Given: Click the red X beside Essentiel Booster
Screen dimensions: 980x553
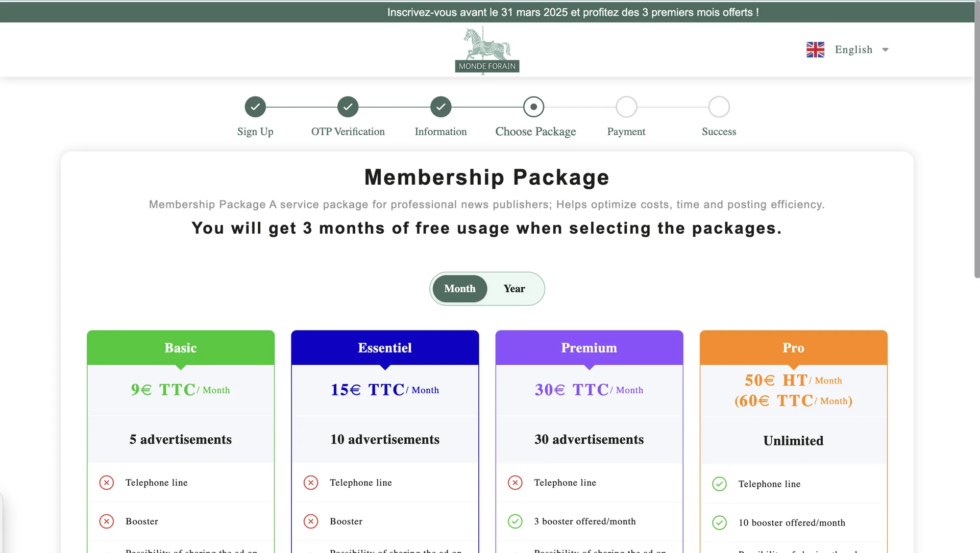Looking at the screenshot, I should pos(311,521).
